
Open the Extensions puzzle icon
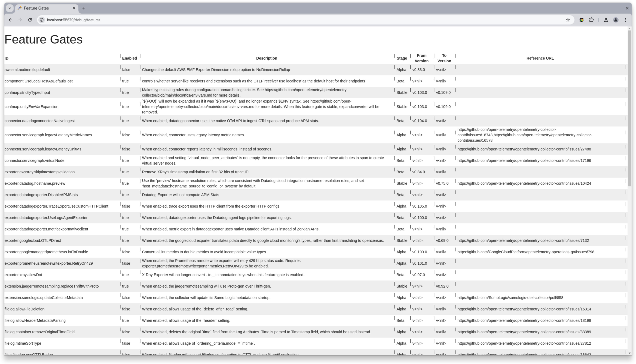(591, 20)
